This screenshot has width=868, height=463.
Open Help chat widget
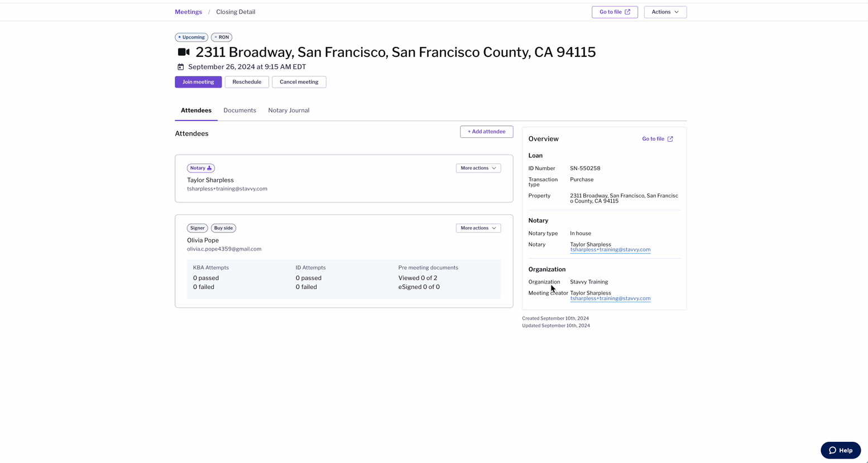[841, 450]
